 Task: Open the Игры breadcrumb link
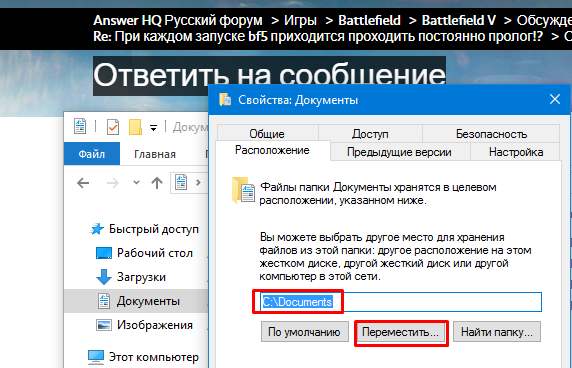point(300,20)
